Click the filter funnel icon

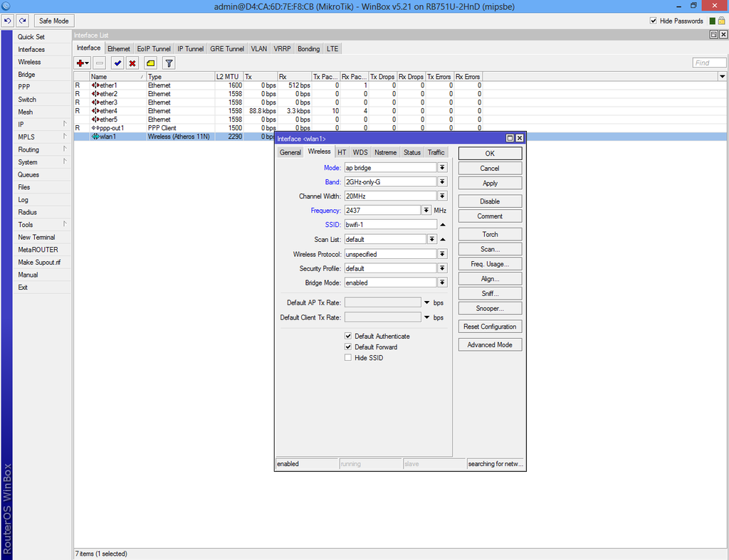(x=168, y=63)
